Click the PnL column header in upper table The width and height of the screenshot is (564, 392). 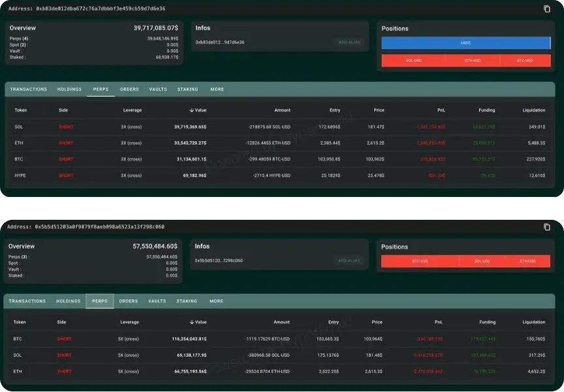pos(441,110)
